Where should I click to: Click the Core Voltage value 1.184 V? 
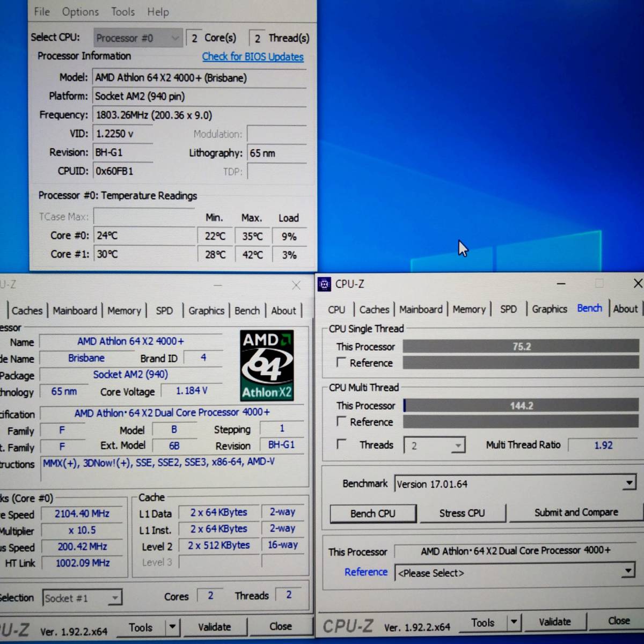[x=192, y=391]
